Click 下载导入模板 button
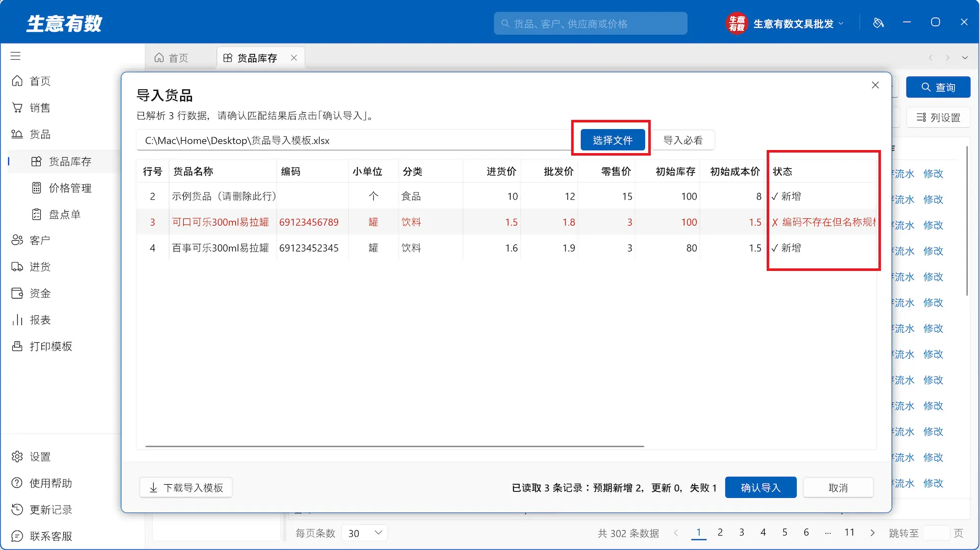This screenshot has height=550, width=980. (186, 488)
